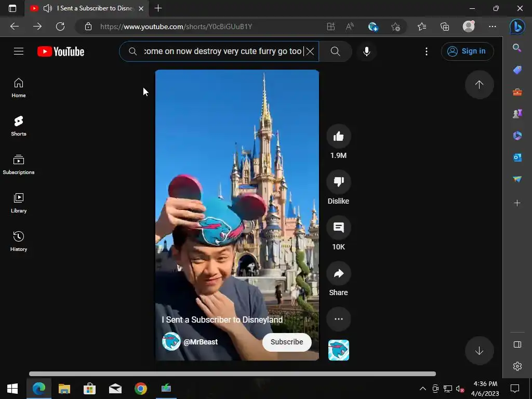Open File Explorer from the taskbar
Screen dimensions: 532x399
pyautogui.click(x=64, y=389)
